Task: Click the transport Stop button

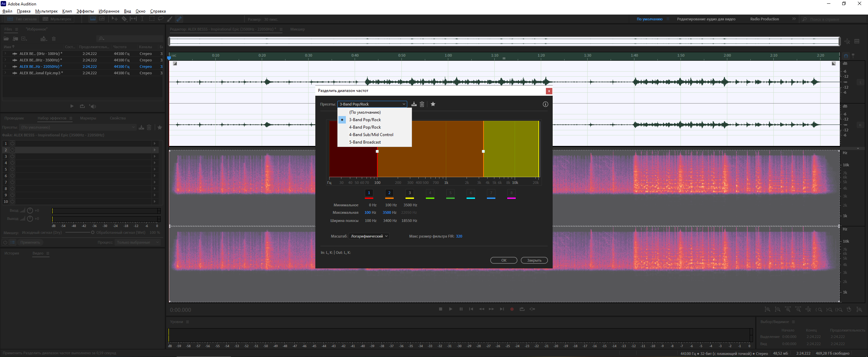Action: 440,309
